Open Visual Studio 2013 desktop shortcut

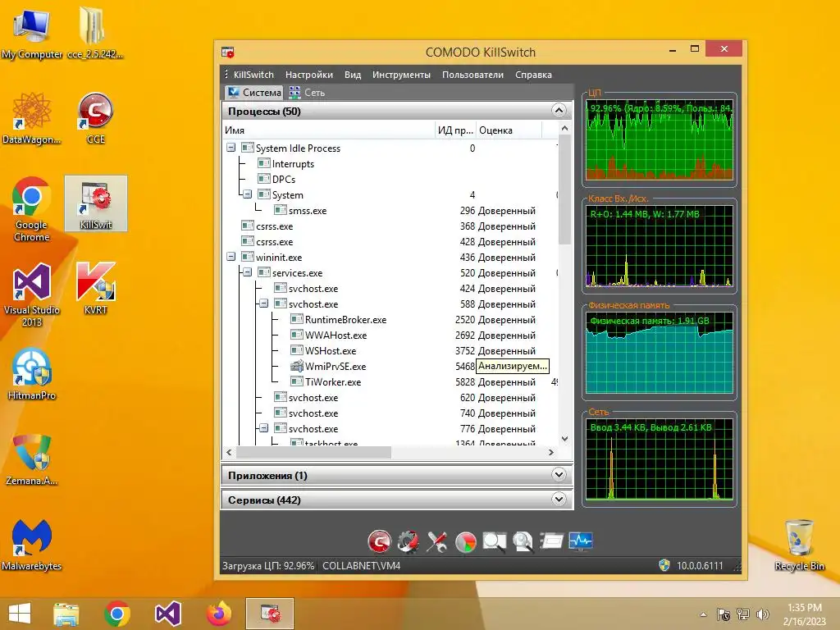pyautogui.click(x=32, y=294)
